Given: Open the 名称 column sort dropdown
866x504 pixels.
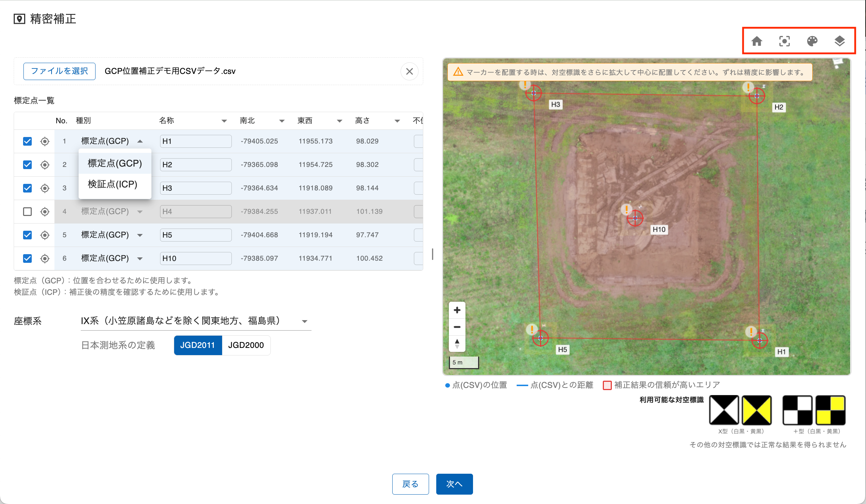Looking at the screenshot, I should 224,121.
